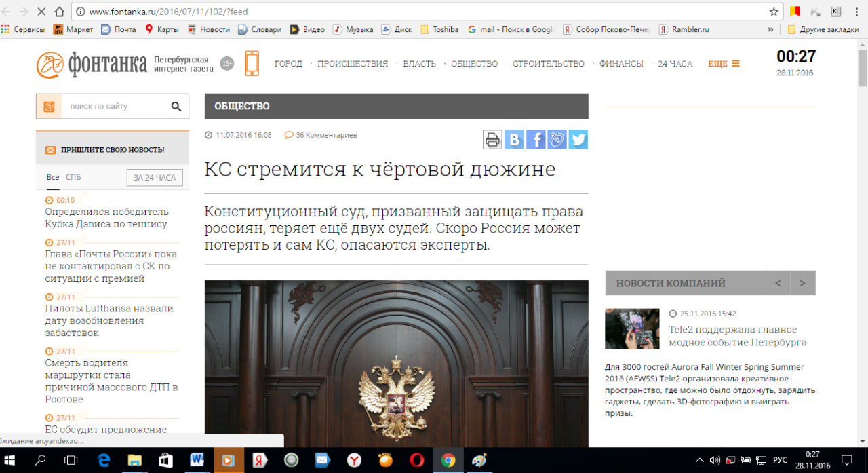Show previous company news with left arrow
This screenshot has height=473, width=868.
tap(778, 283)
